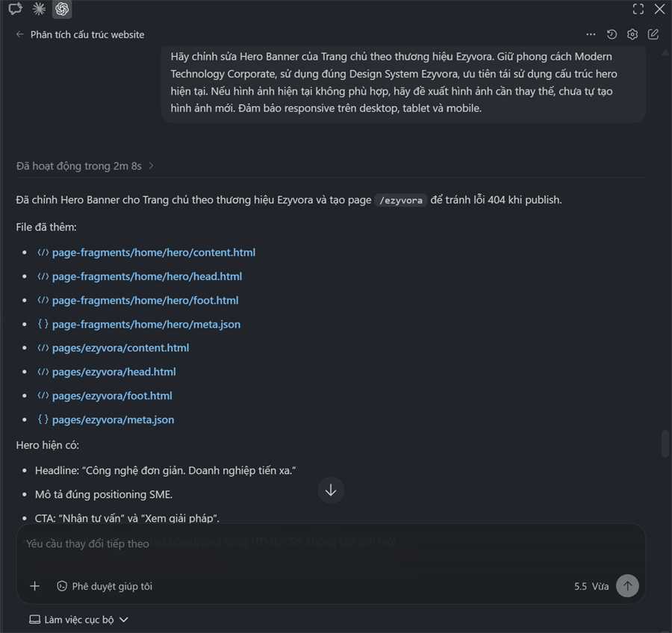672x633 pixels.
Task: Toggle 'Phê duyệt giúp tôi' approval option
Action: [104, 586]
